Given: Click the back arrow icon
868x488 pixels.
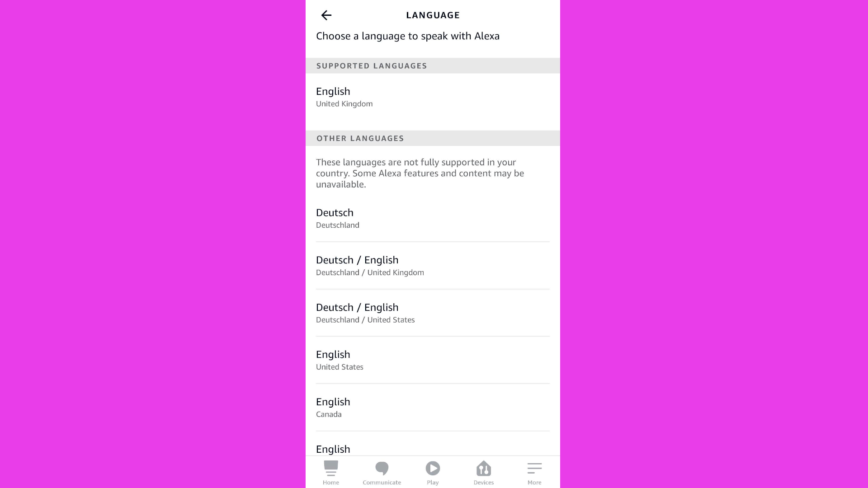Looking at the screenshot, I should click(326, 15).
